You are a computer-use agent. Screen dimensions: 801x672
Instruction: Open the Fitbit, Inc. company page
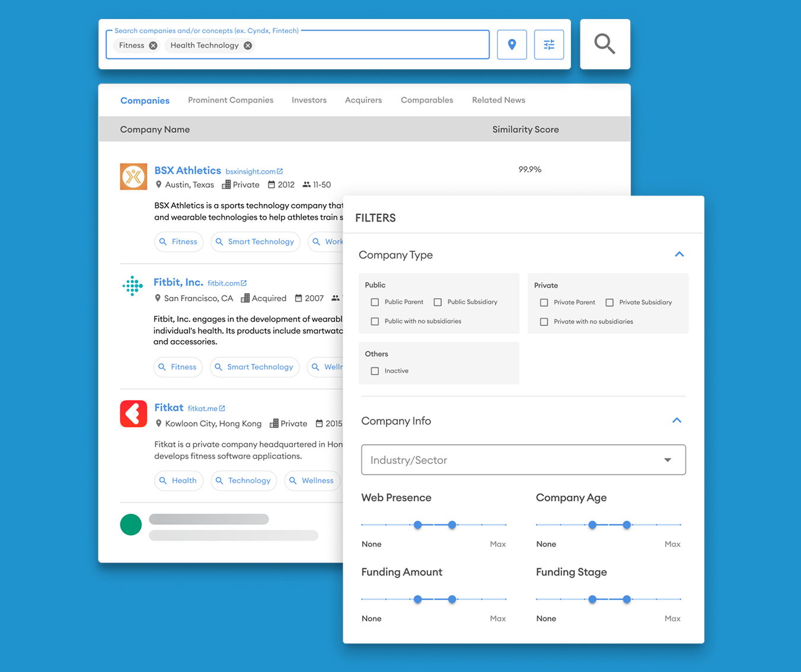(x=178, y=282)
